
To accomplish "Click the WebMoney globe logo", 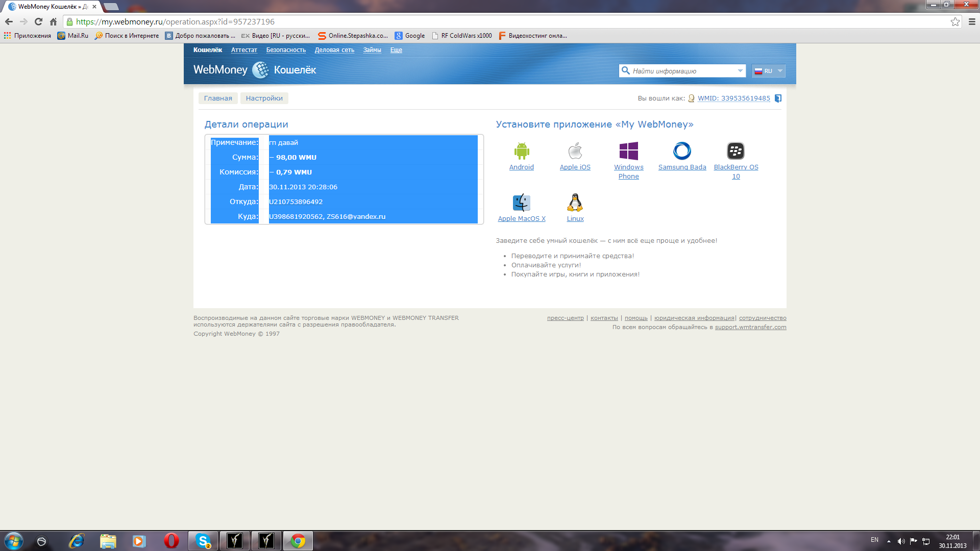I will coord(260,70).
